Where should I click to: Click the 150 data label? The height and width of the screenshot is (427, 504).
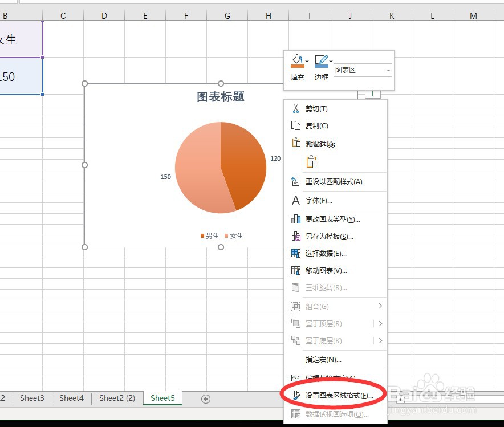(165, 177)
